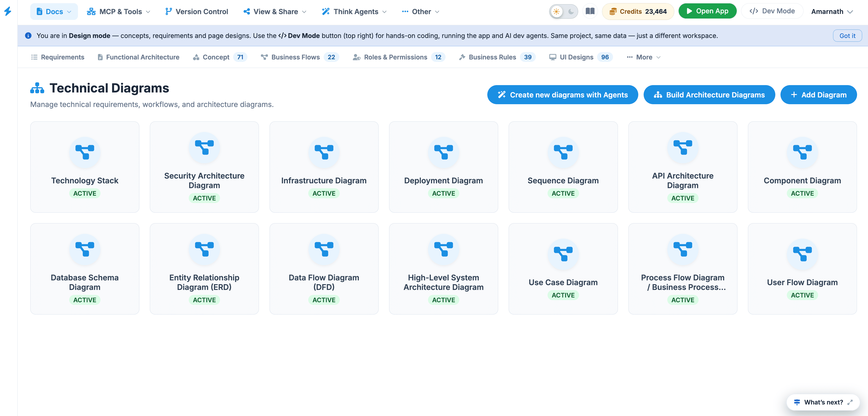Click the Security Architecture Diagram icon
Viewport: 868px width, 416px height.
[204, 148]
